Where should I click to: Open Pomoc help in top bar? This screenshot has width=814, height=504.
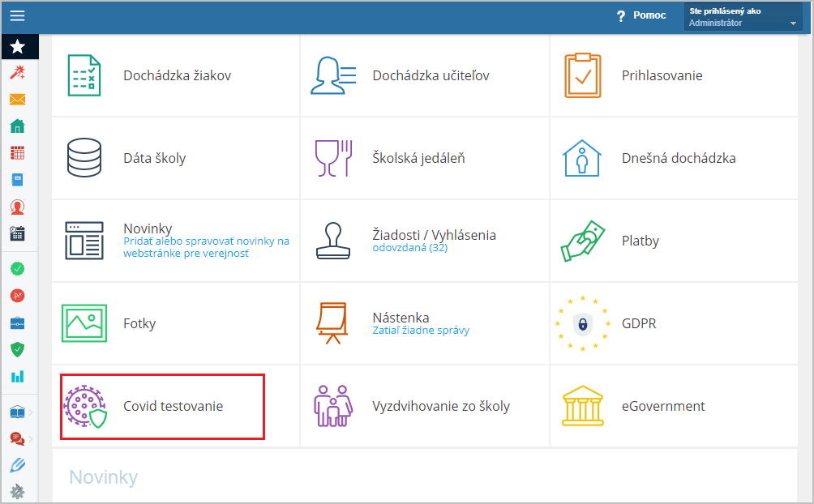click(x=640, y=16)
